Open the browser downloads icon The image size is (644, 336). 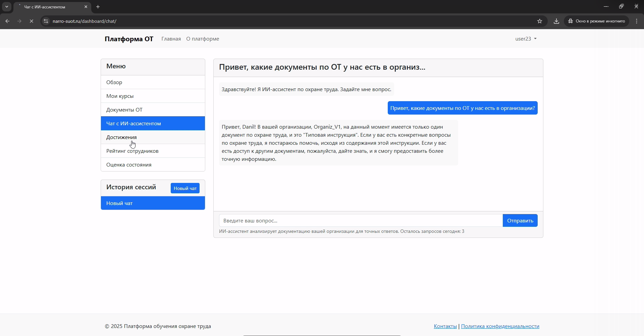[x=556, y=21]
